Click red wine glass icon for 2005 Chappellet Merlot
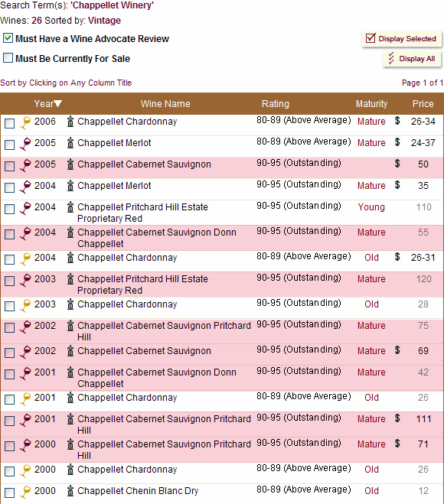 coord(25,144)
